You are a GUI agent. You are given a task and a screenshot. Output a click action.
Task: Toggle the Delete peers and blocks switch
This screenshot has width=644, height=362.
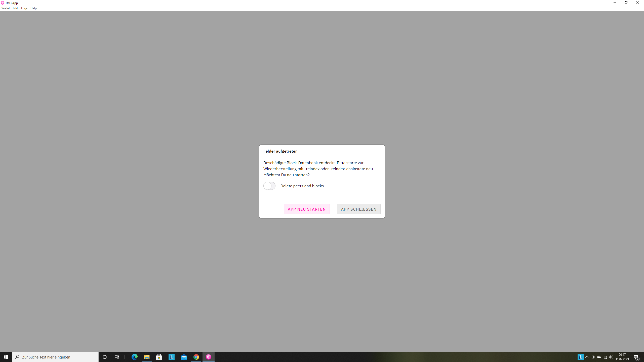click(269, 186)
